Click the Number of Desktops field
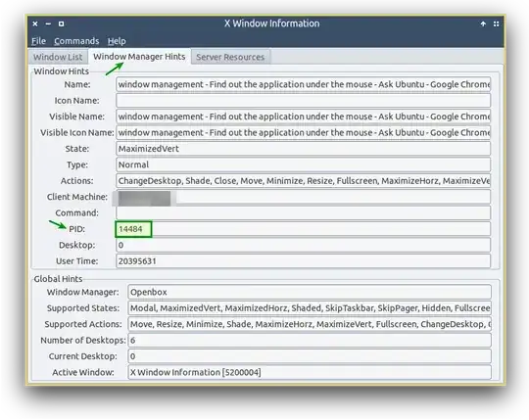Viewport: 529px width, 420px height. click(x=310, y=341)
